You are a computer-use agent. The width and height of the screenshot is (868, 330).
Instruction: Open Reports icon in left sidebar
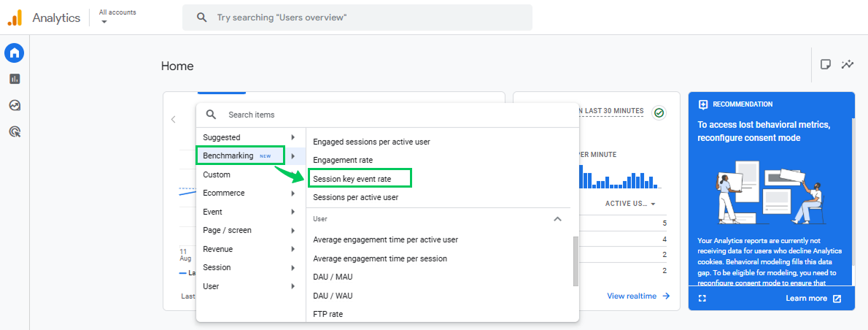pyautogui.click(x=15, y=79)
